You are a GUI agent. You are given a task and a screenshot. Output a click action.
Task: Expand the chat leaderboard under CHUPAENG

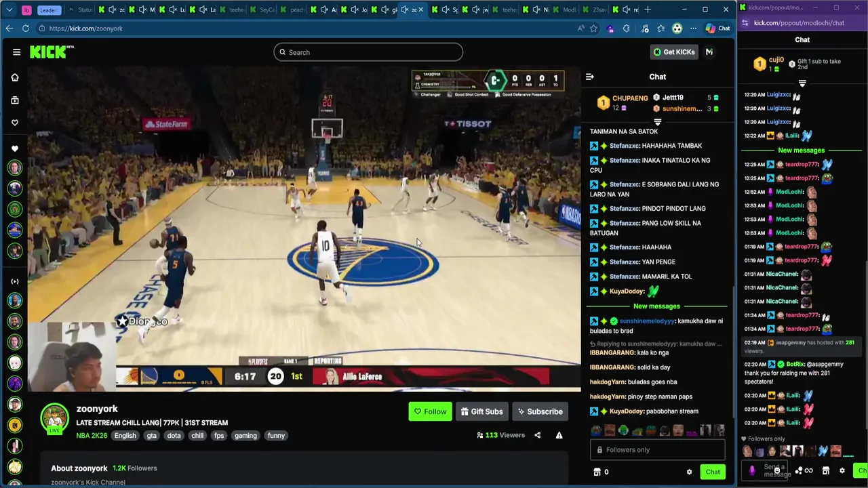(657, 123)
